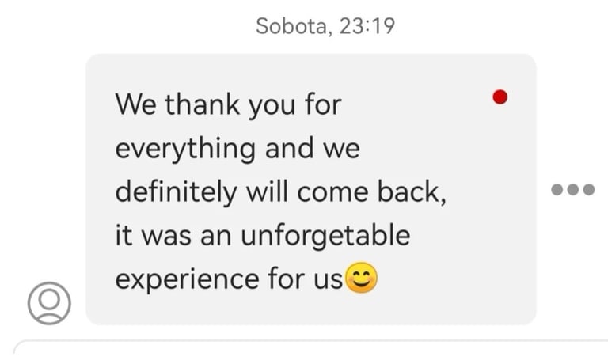Click the word "everything" in the message
The image size is (608, 364).
click(185, 149)
